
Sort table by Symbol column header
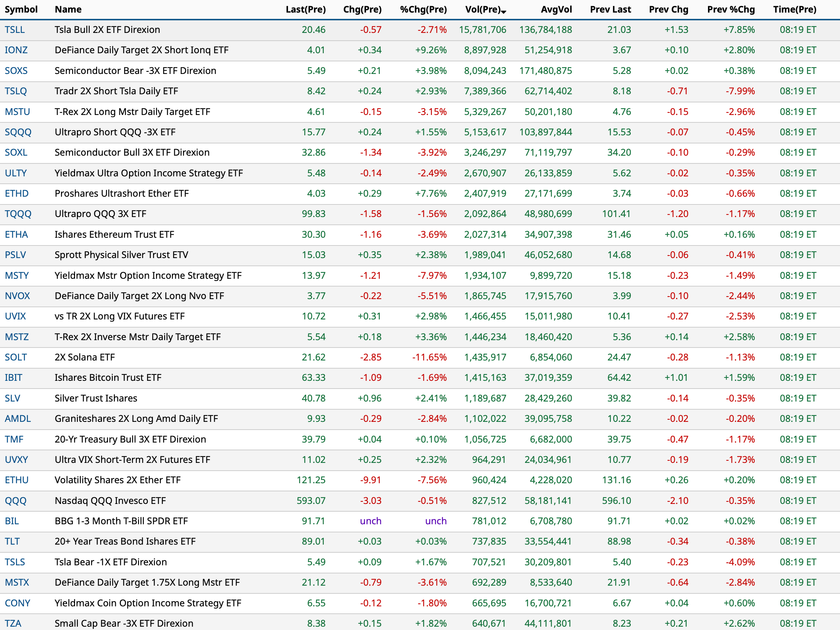21,9
